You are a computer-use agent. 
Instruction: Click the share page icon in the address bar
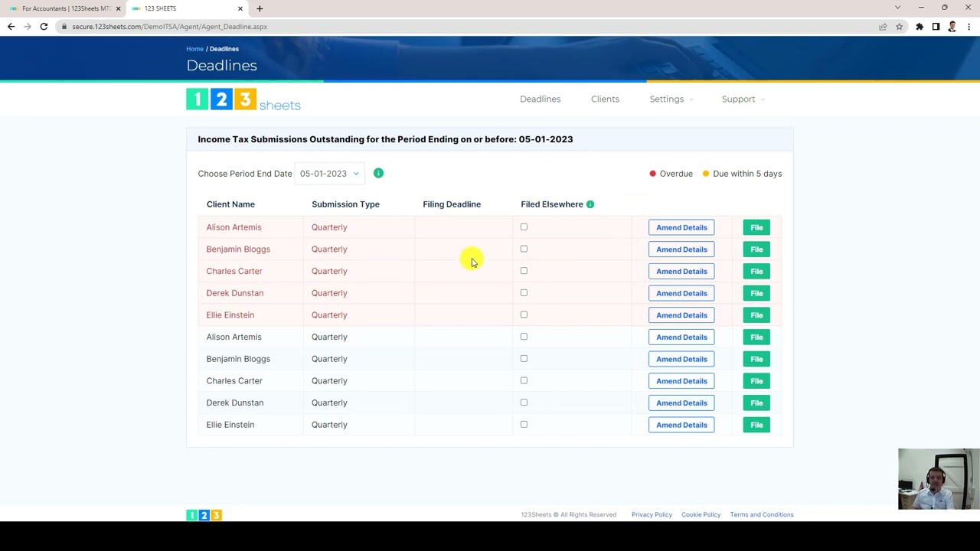[883, 27]
